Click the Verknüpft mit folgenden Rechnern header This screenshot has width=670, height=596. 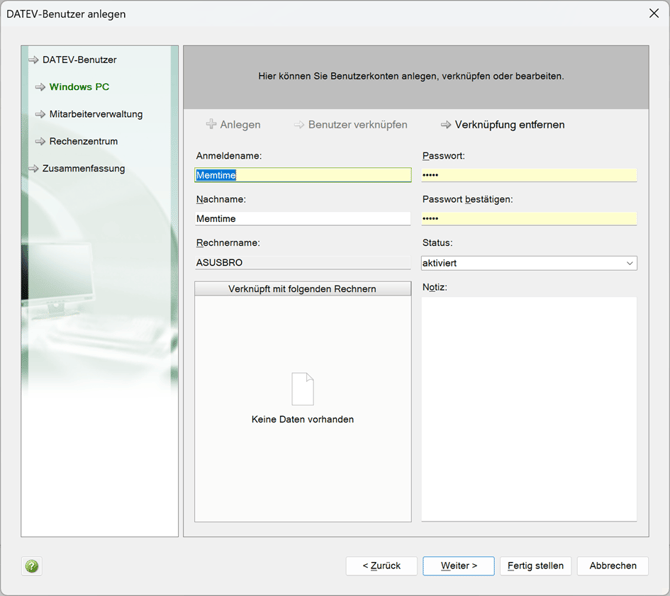(302, 289)
